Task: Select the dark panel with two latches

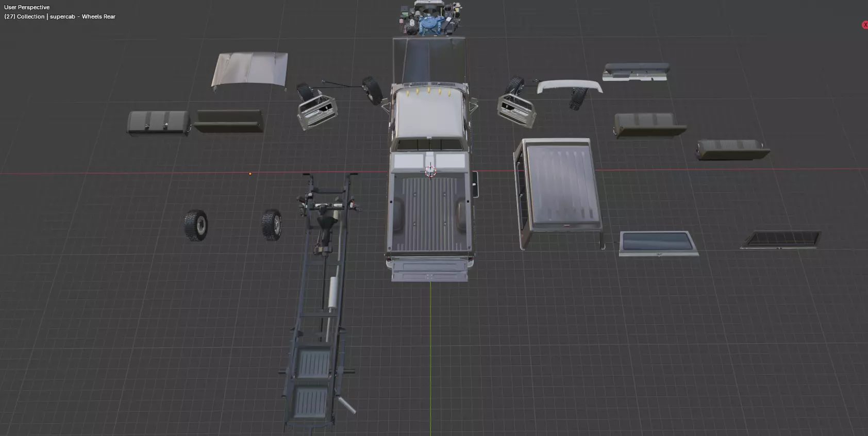Action: click(159, 123)
